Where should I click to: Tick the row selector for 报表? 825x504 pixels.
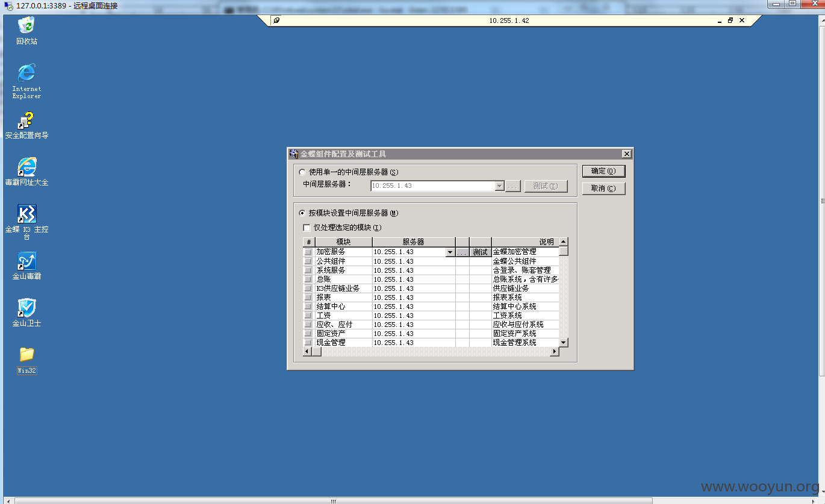click(x=308, y=297)
